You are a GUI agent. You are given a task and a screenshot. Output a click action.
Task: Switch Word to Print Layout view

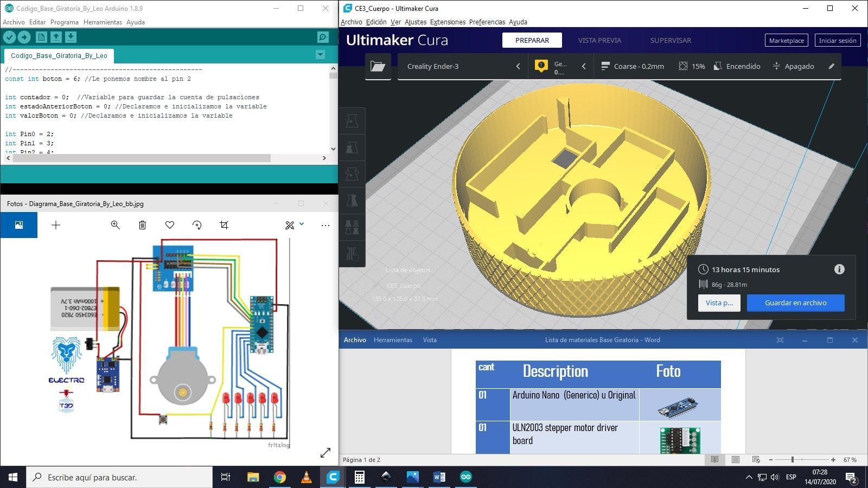point(736,460)
